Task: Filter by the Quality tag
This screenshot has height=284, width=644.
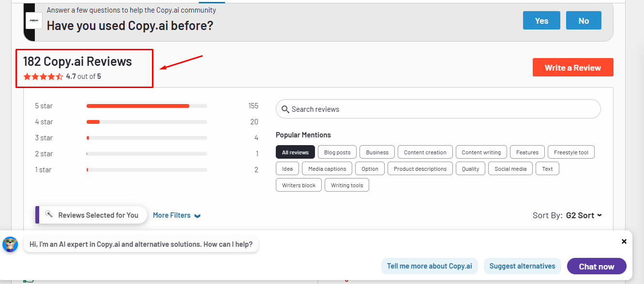Action: tap(470, 168)
